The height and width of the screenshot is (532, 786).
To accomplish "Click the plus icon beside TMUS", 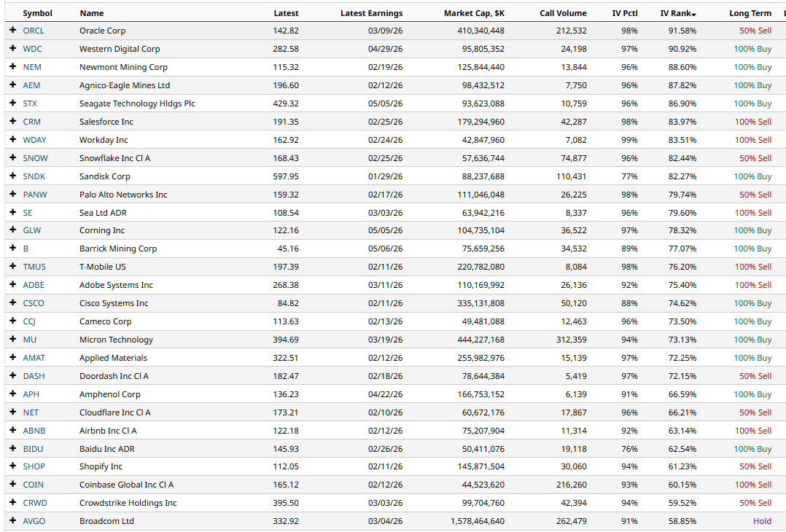I will point(12,267).
